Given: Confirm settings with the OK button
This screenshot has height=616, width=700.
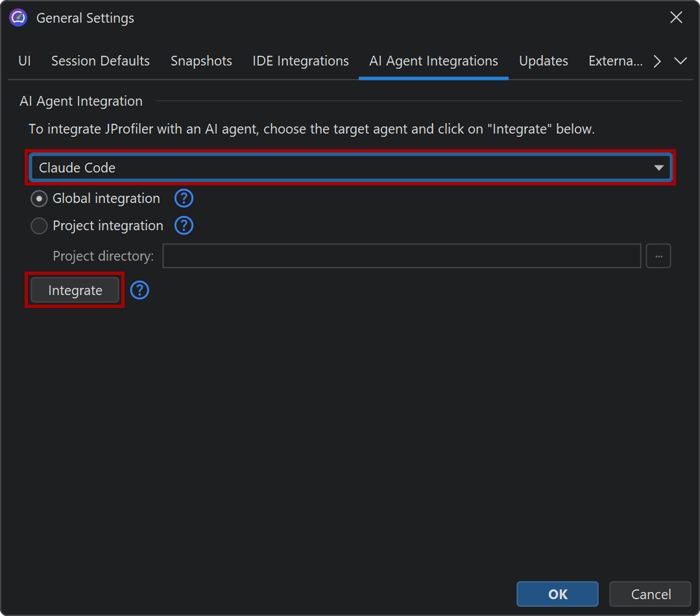Looking at the screenshot, I should click(x=557, y=594).
